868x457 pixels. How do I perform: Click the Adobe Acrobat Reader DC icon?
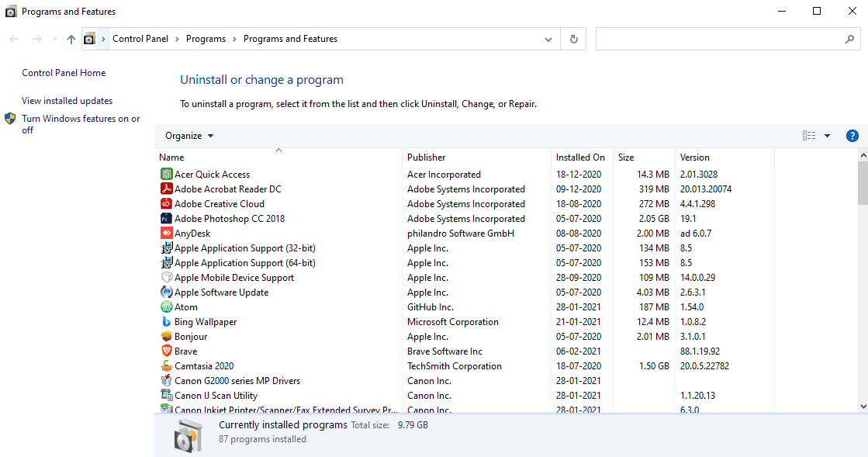[166, 189]
